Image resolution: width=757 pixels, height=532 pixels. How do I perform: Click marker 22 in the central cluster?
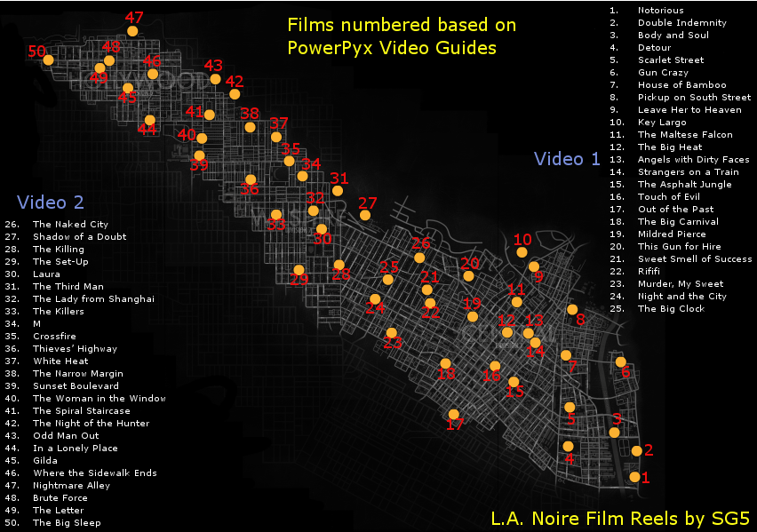coord(431,302)
